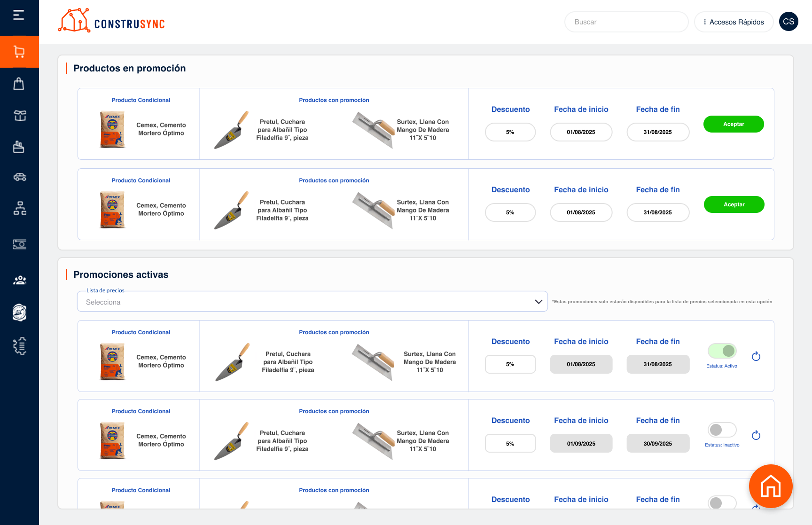
Task: Click Surtex Llana float image in first promotion
Action: (374, 130)
